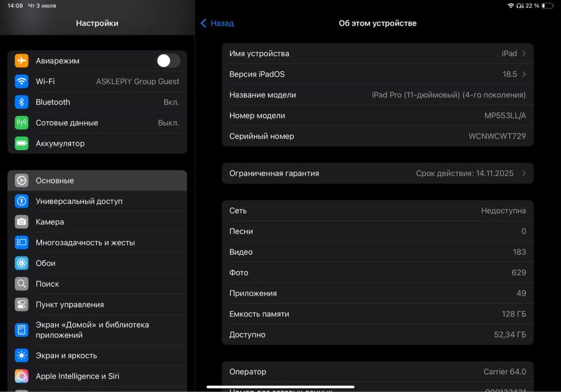Tap Оператор value Carrier 64.0
Viewport: 561px width, 392px height.
tap(504, 372)
